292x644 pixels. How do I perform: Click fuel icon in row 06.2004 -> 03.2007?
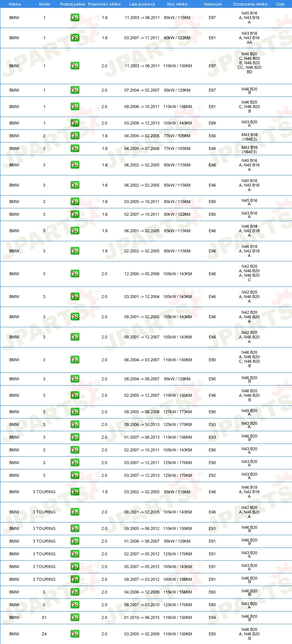(75, 360)
